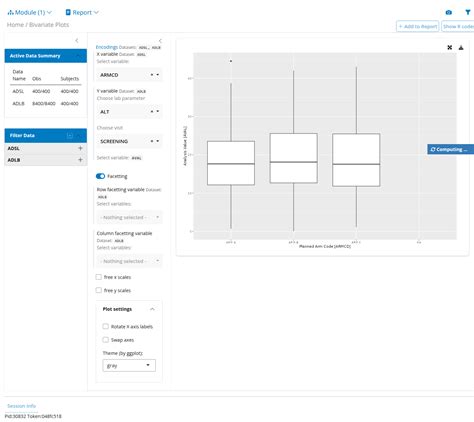
Task: Collapse the left data summary panel chevron
Action: tap(77, 40)
